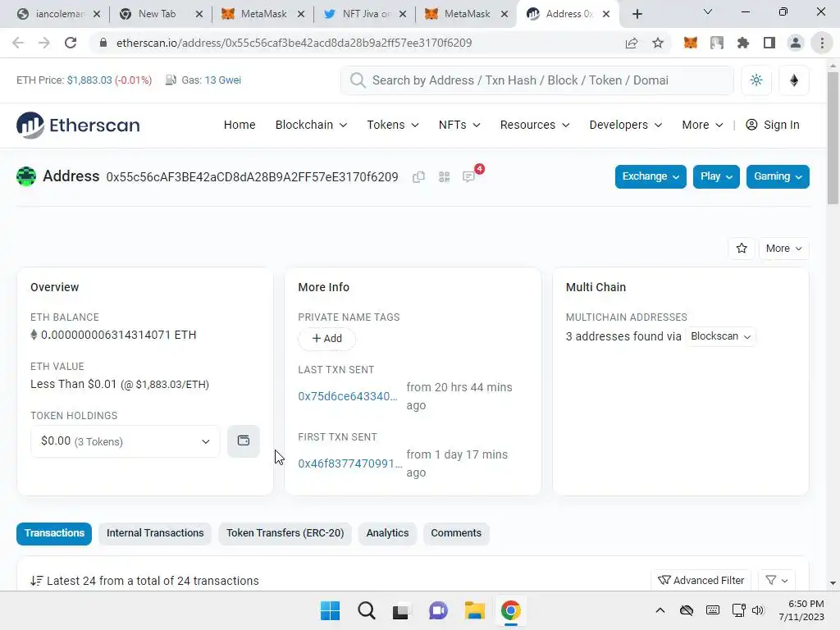Open last transaction 0x75d6ce643340 link
The height and width of the screenshot is (630, 840).
coord(348,396)
